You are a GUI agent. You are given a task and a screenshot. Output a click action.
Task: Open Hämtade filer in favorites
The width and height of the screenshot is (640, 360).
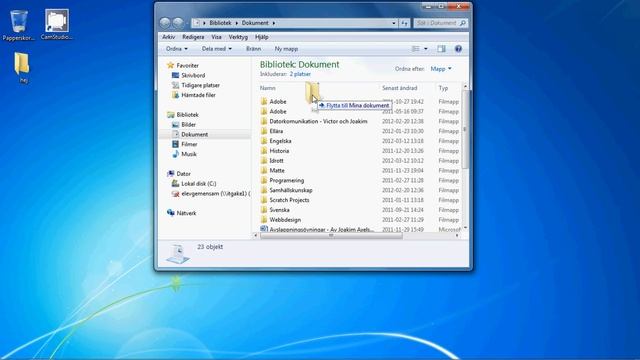tap(198, 95)
